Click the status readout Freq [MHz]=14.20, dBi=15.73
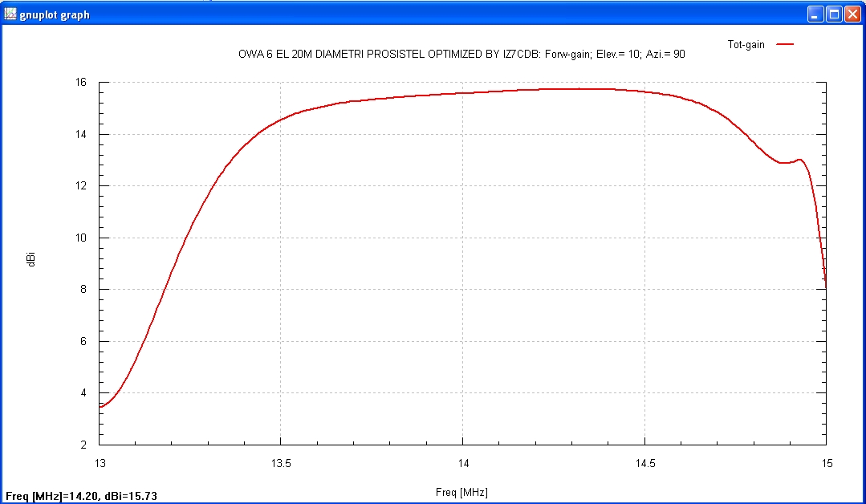The image size is (866, 504). (x=81, y=496)
